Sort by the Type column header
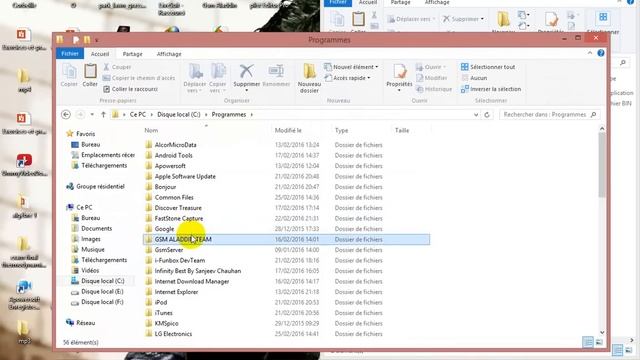Image resolution: width=640 pixels, height=360 pixels. coord(342,130)
